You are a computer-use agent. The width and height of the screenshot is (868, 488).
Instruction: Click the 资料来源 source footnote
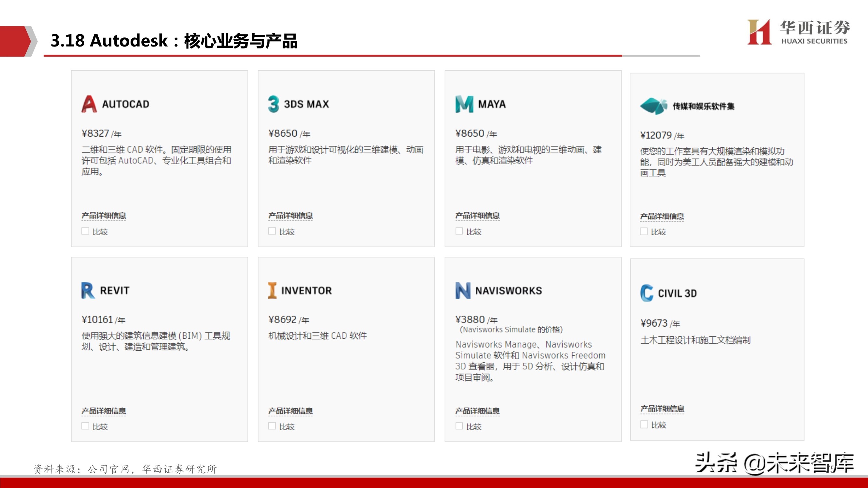coord(125,469)
